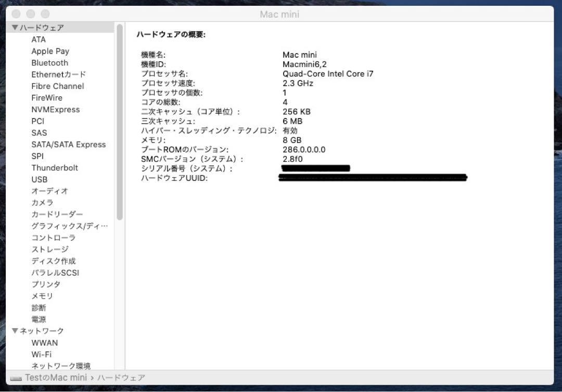Select パラレルSCSI in the sidebar

55,272
